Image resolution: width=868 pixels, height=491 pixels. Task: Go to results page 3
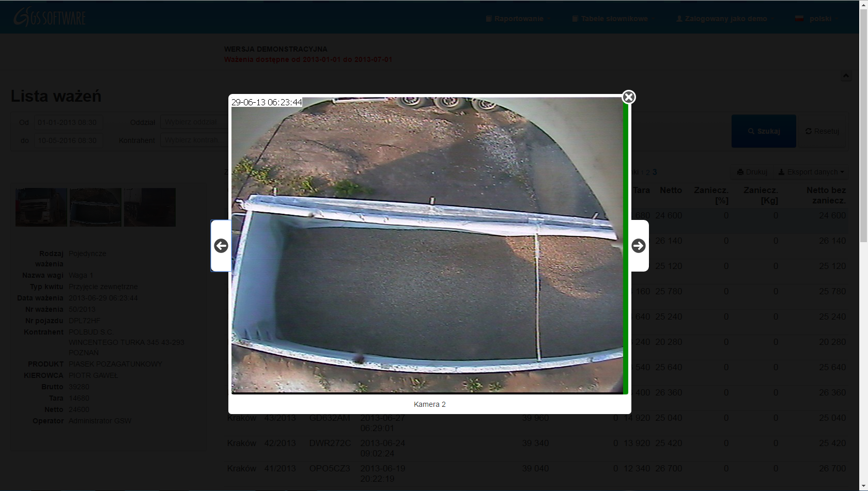pos(655,172)
